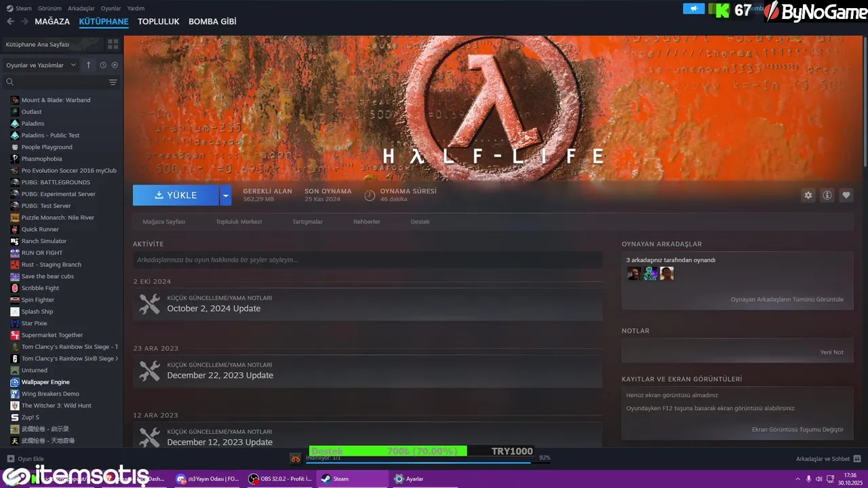This screenshot has width=868, height=488.
Task: Open the Half-Life game info icon
Action: pyautogui.click(x=827, y=195)
